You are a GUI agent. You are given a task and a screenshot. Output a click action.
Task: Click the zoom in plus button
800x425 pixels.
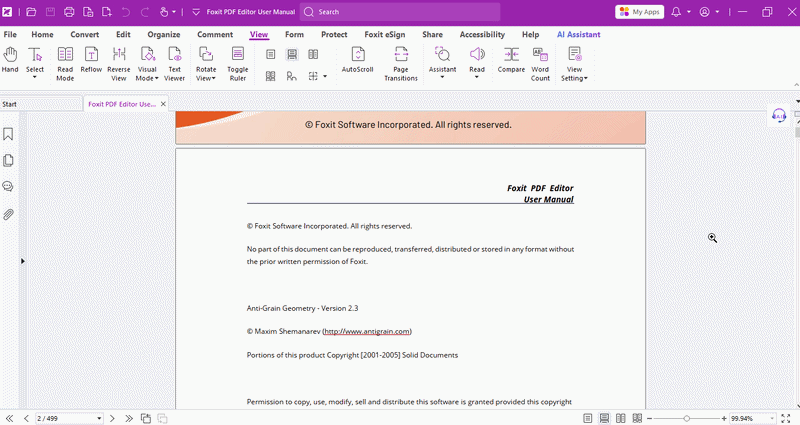[723, 418]
